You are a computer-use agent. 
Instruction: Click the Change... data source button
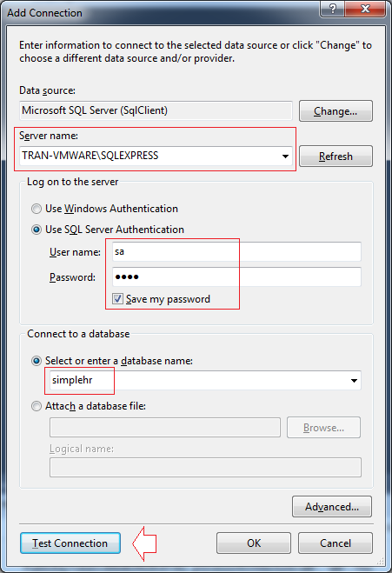(336, 111)
